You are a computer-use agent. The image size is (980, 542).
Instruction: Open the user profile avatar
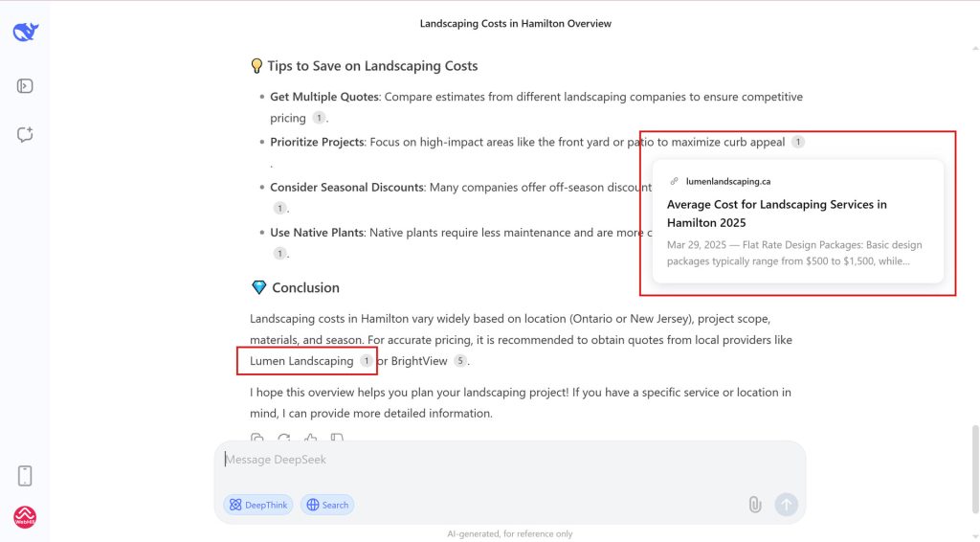point(26,518)
